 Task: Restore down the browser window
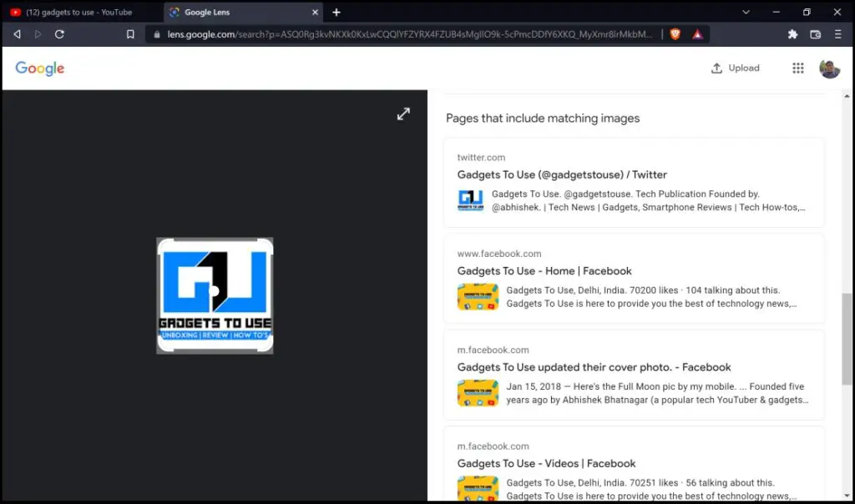807,12
